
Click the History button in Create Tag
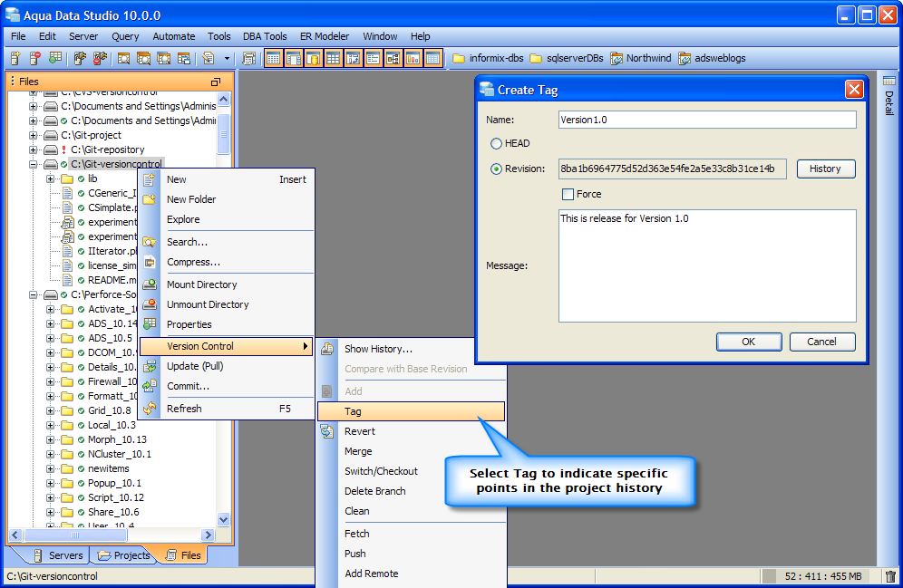pyautogui.click(x=826, y=169)
